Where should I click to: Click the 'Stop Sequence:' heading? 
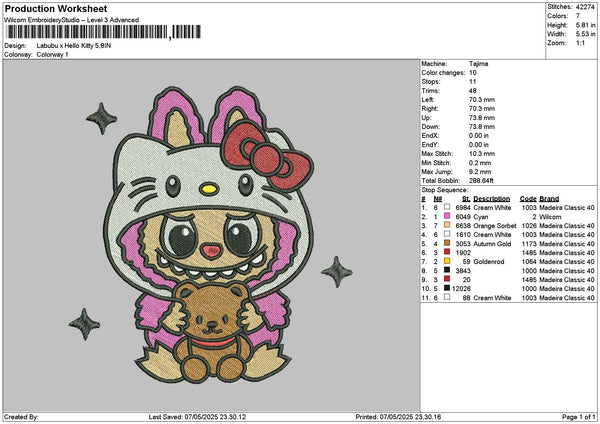tap(445, 190)
